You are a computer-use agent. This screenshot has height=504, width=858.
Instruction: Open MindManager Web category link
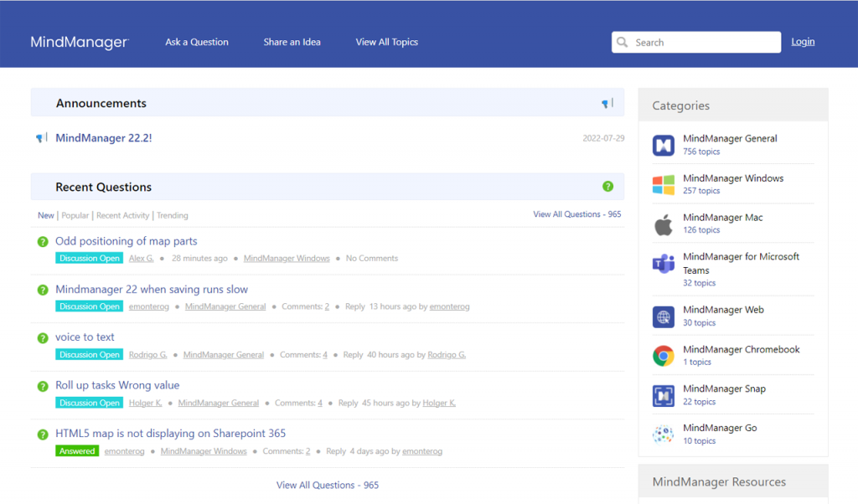click(x=723, y=310)
